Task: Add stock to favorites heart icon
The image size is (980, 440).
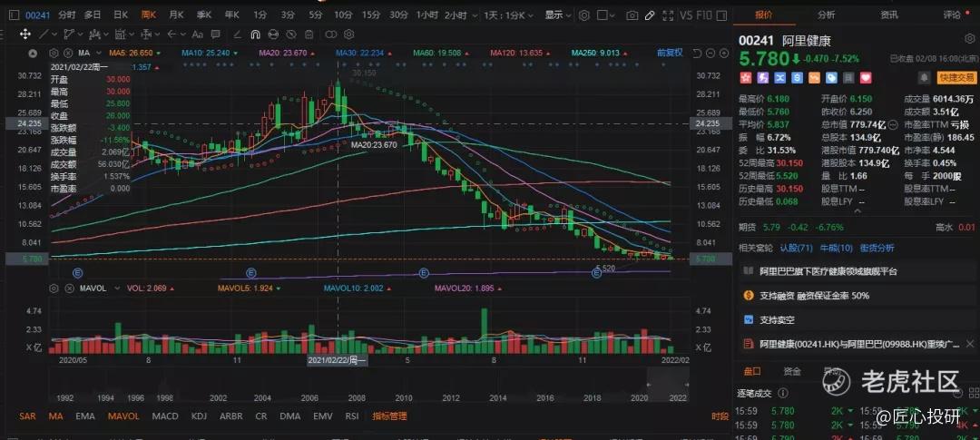Action: pos(866,77)
